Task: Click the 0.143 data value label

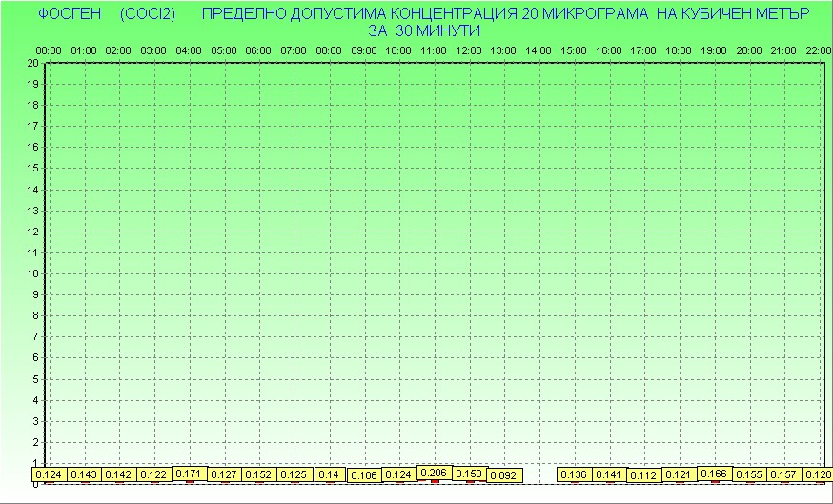Action: 84,475
